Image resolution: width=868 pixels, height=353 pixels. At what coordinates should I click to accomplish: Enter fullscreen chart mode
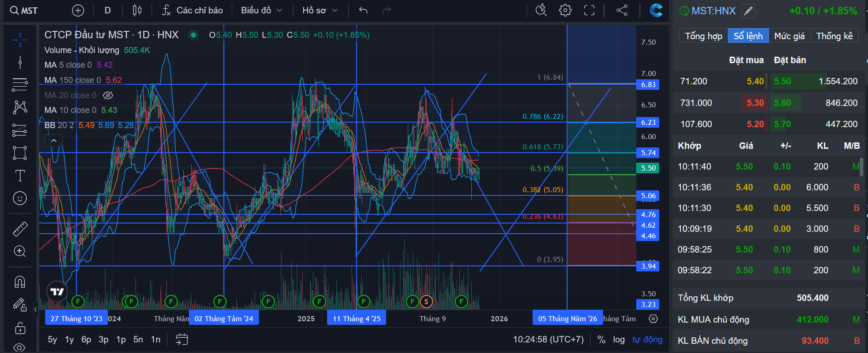tap(589, 10)
